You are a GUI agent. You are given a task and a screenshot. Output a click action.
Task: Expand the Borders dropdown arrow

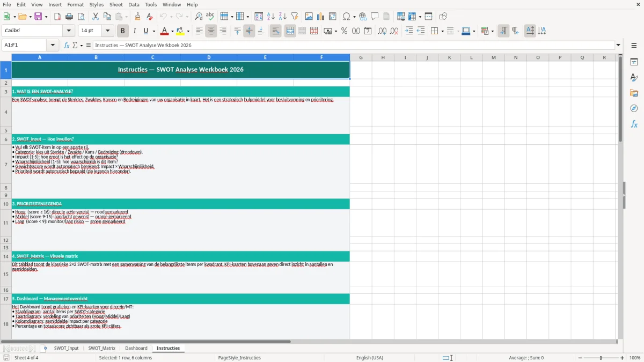pyautogui.click(x=442, y=31)
